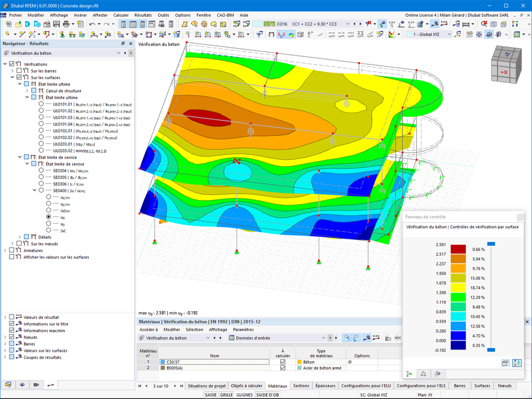Uncheck the Sur les surfaces checkbox
This screenshot has width=532, height=399.
pos(19,77)
